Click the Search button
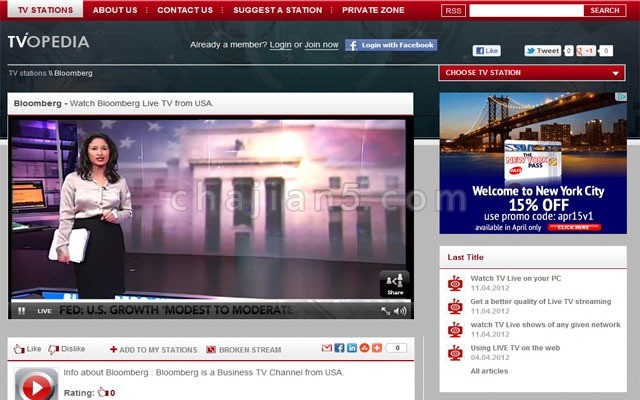Screen dimensions: 640x400 [604, 10]
